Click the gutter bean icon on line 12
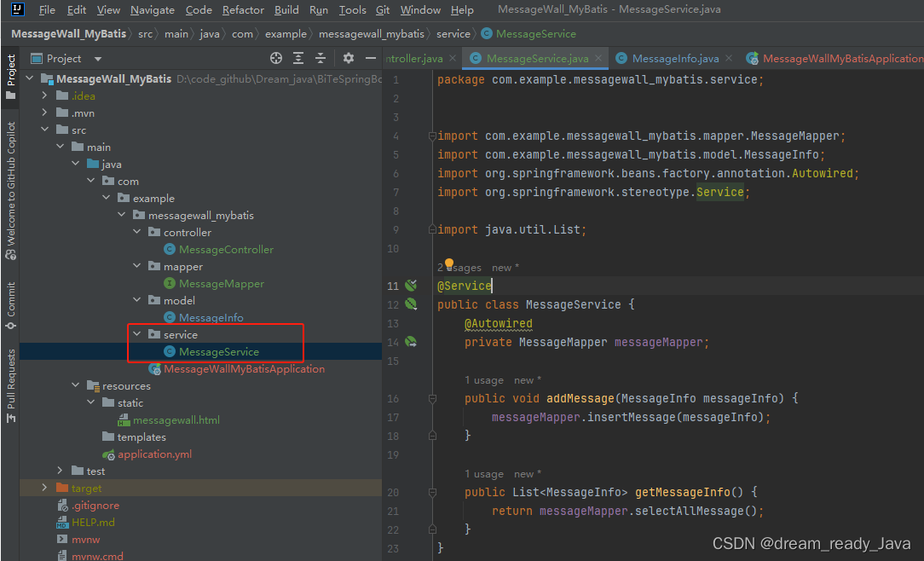Viewport: 924px width, 561px height. coord(411,304)
